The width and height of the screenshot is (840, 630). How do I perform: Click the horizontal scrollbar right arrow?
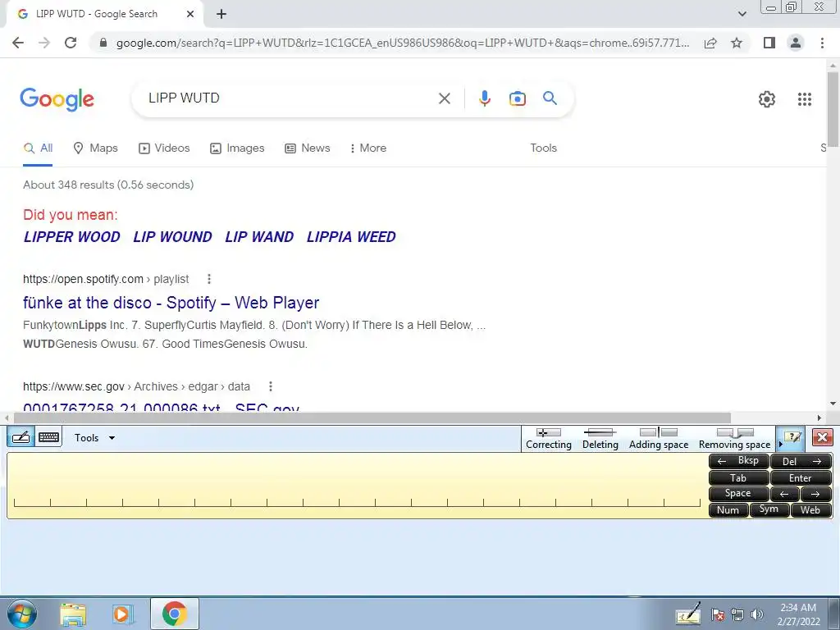tap(819, 418)
